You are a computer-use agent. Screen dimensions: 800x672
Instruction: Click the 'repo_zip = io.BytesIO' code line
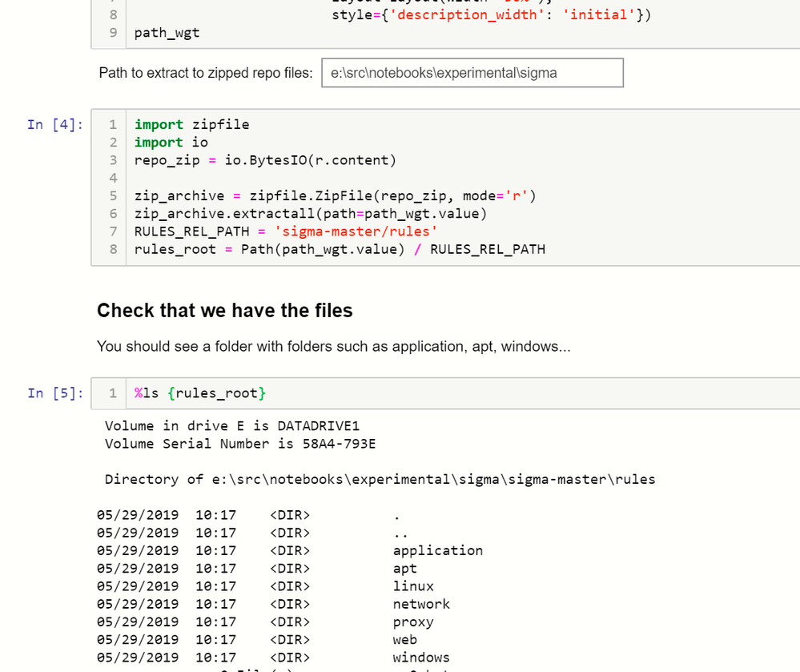point(265,160)
